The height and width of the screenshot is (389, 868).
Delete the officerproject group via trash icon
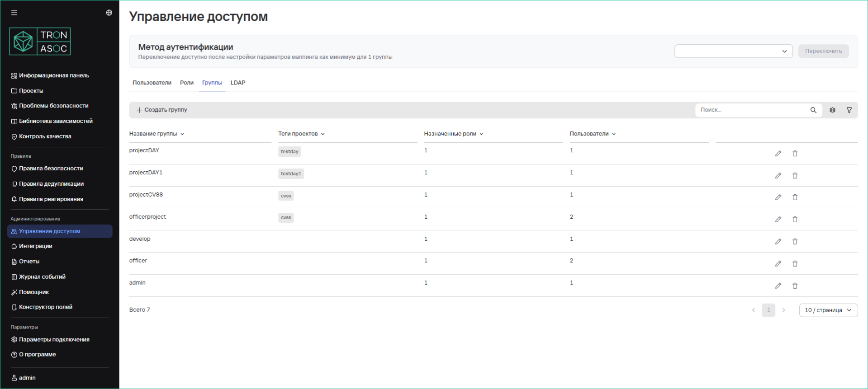[795, 220]
